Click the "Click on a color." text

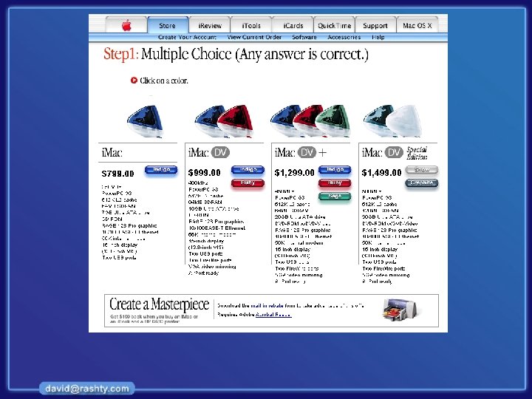(164, 81)
